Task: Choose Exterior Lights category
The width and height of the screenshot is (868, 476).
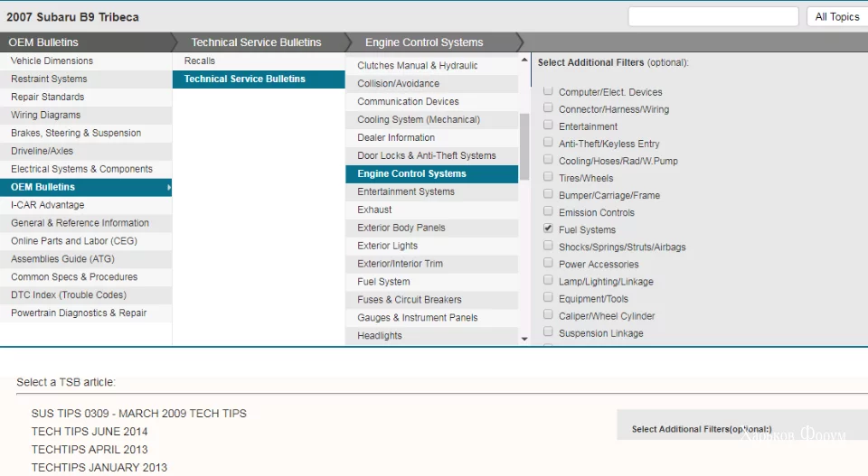Action: (x=432, y=246)
